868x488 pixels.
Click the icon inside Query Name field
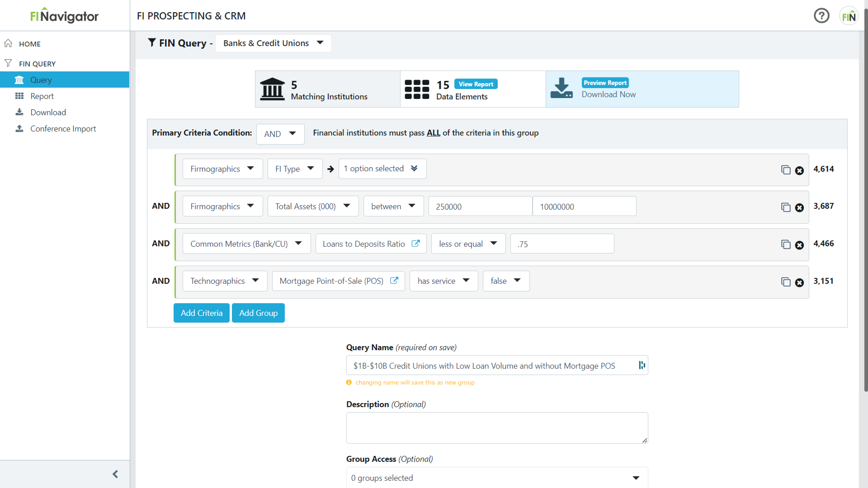pos(642,365)
